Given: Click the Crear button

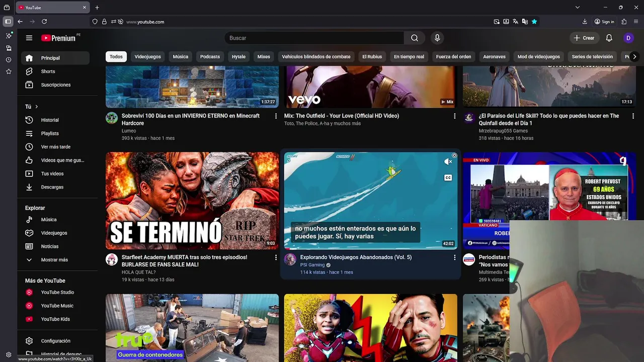Looking at the screenshot, I should 584,38.
